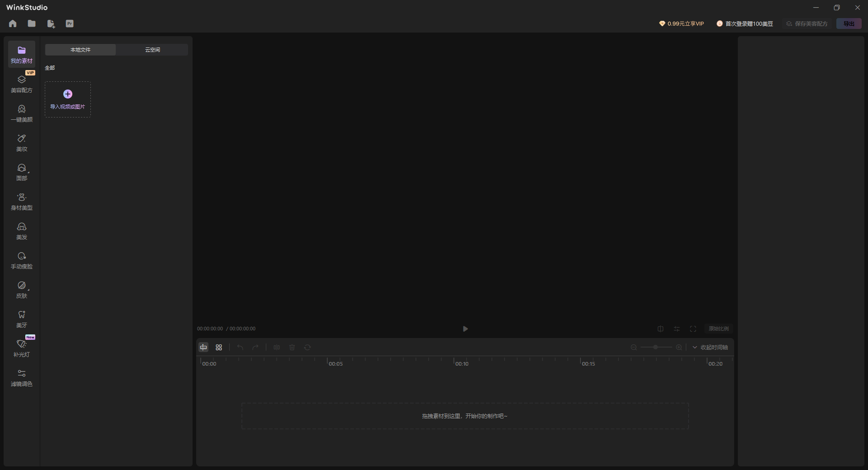Toggle fullscreen preview mode
This screenshot has width=868, height=470.
693,329
